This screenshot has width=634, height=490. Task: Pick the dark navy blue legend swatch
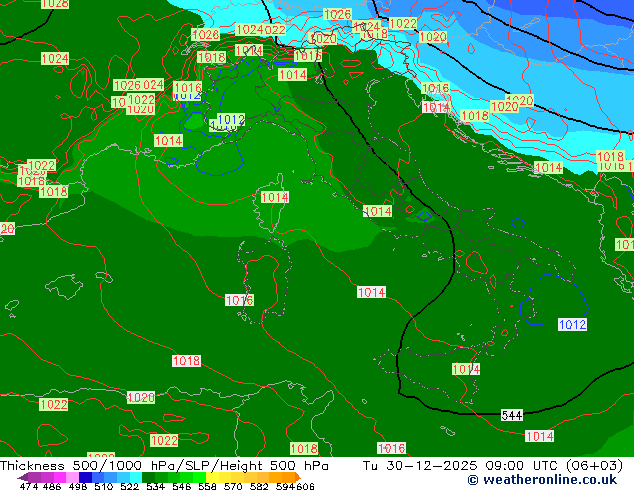coord(85,477)
